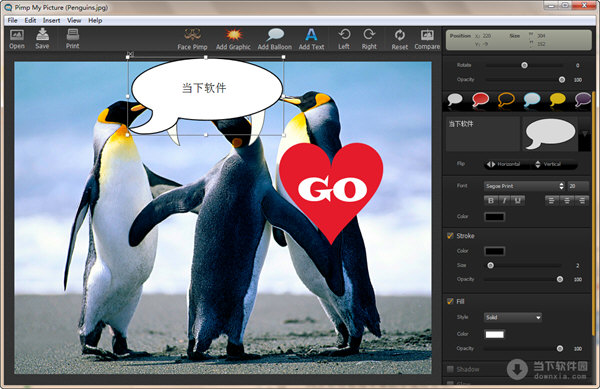Screen dimensions: 600x389
Task: Change the font Color black swatch
Action: coord(494,217)
